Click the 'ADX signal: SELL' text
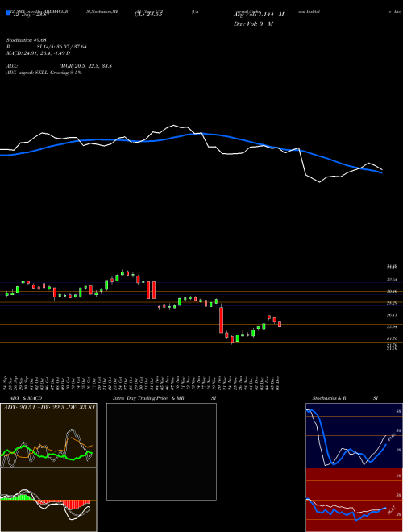The width and height of the screenshot is (403, 532). click(x=28, y=73)
